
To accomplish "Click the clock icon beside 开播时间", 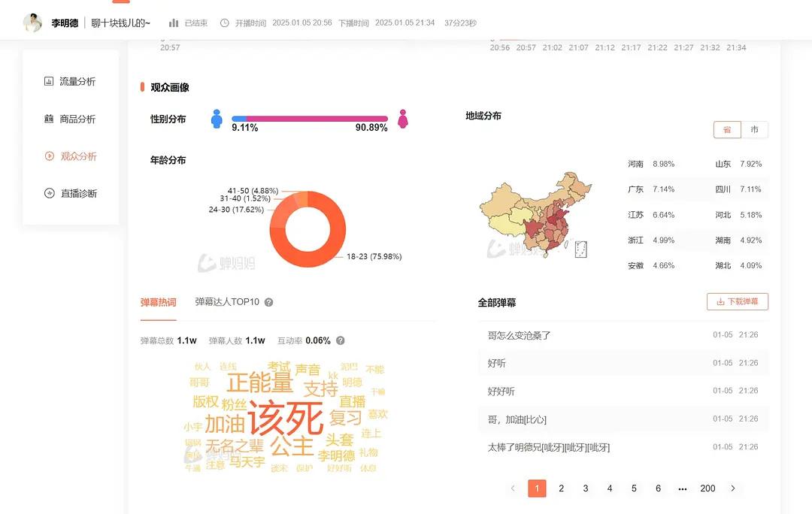I will 224,23.
